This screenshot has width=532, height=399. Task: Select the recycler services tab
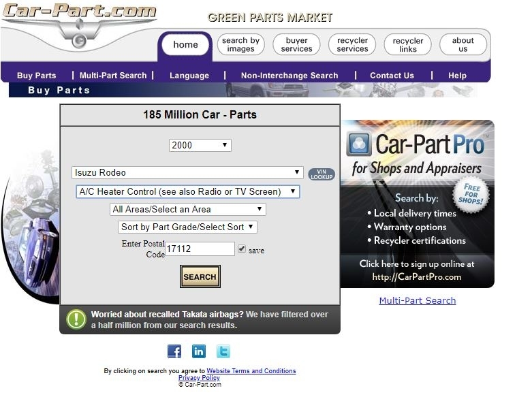352,44
